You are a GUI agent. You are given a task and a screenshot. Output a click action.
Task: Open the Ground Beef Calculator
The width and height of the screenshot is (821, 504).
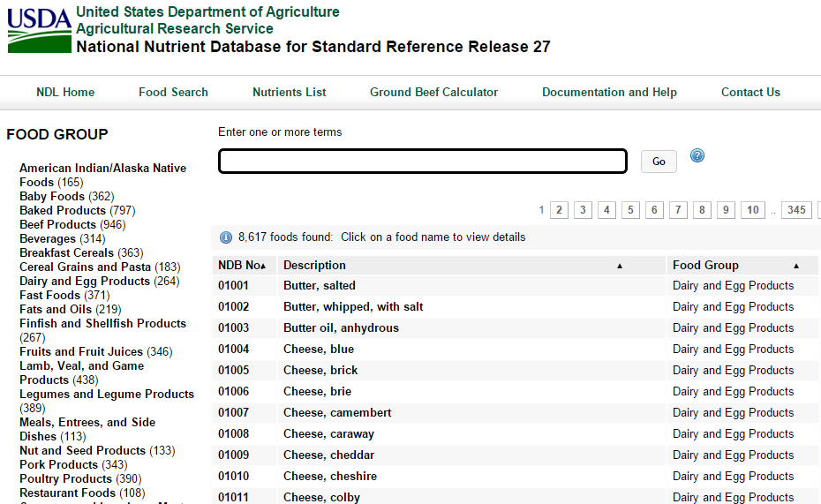coord(433,92)
